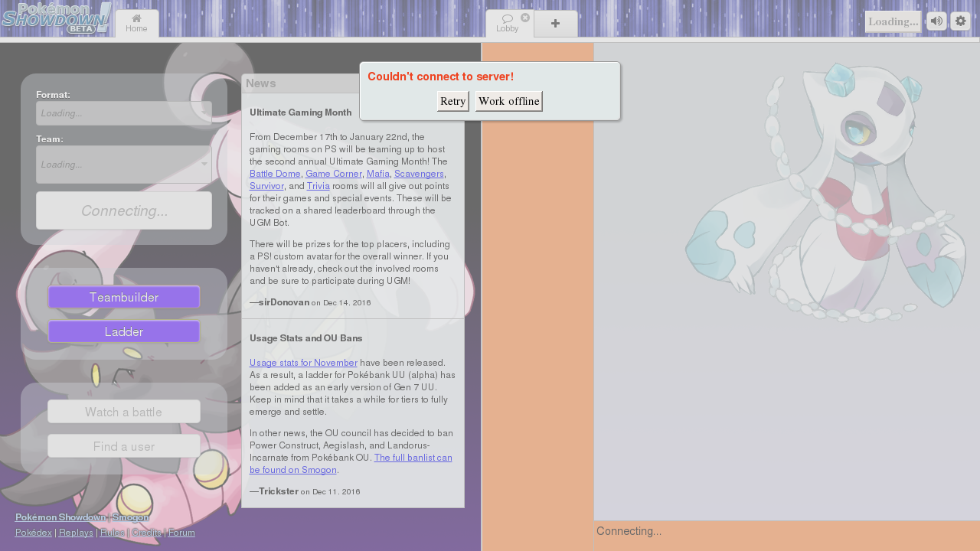Open the Replays footer link
The width and height of the screenshot is (980, 551).
point(76,533)
